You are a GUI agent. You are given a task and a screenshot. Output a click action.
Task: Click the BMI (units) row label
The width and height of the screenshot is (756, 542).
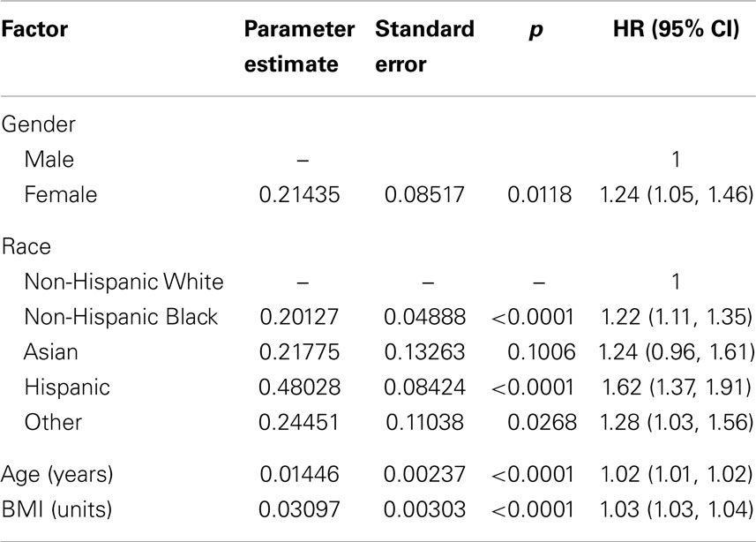click(56, 509)
